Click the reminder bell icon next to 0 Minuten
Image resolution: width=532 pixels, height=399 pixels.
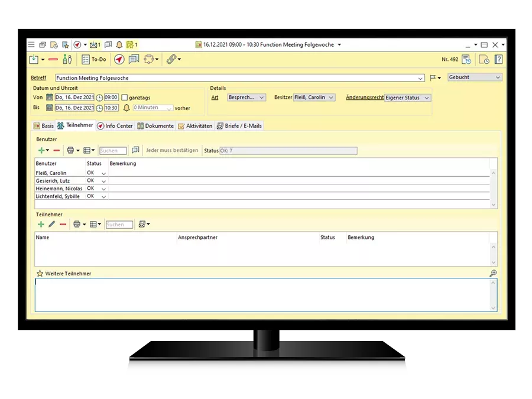(x=126, y=108)
